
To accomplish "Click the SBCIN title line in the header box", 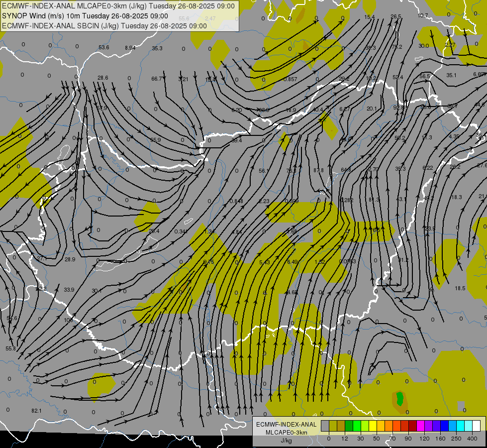I will 104,26.
